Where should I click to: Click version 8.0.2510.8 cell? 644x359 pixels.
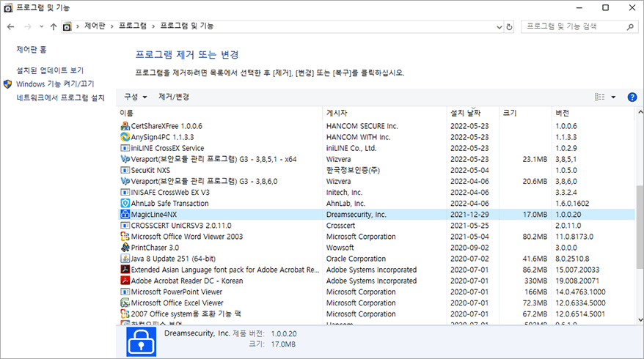pyautogui.click(x=572, y=259)
